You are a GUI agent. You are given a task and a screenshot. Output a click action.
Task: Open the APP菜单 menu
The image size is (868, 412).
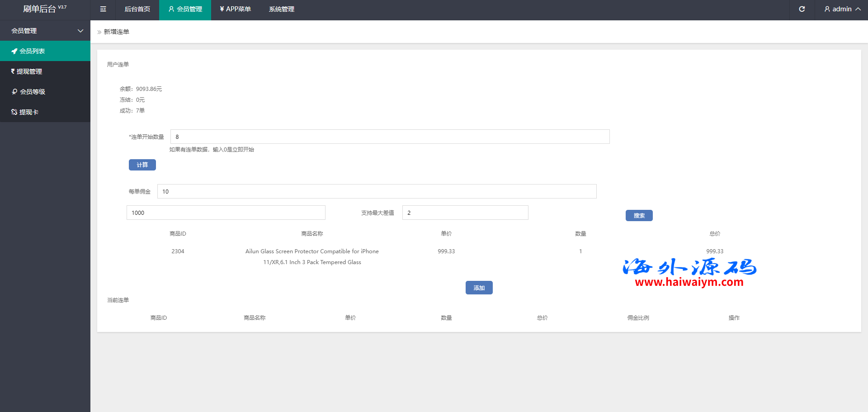click(x=235, y=9)
